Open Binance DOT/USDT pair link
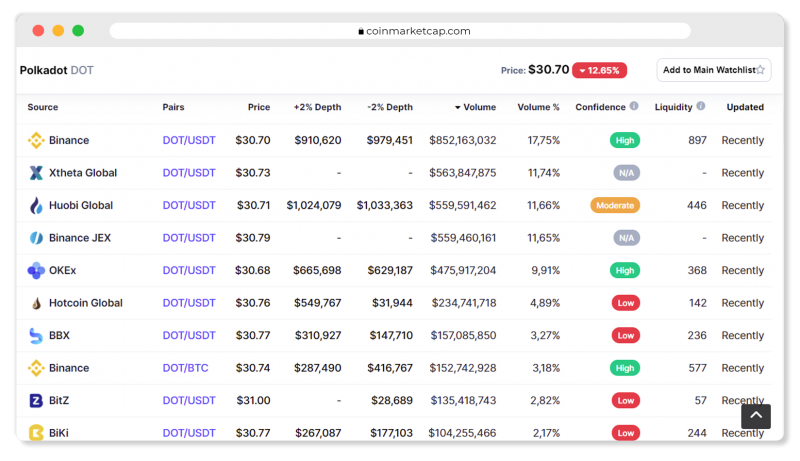Viewport: 800px width, 461px height. tap(189, 140)
